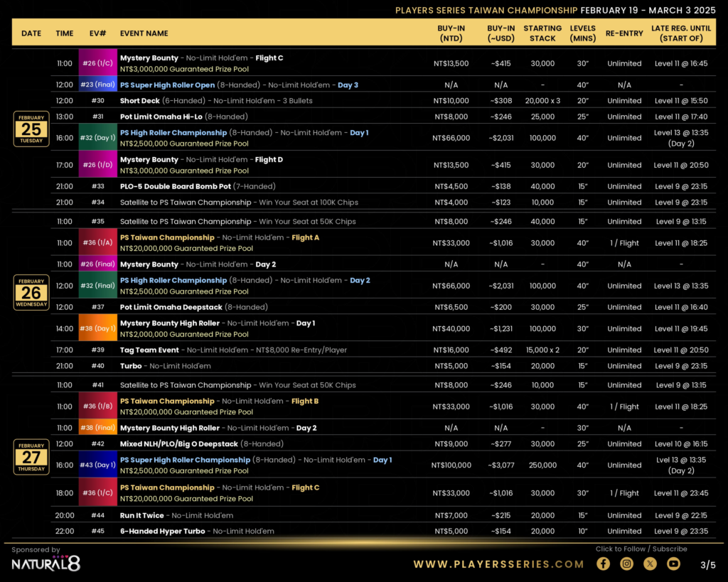This screenshot has width=728, height=582.
Task: Open the X (Twitter) social icon
Action: (x=650, y=564)
